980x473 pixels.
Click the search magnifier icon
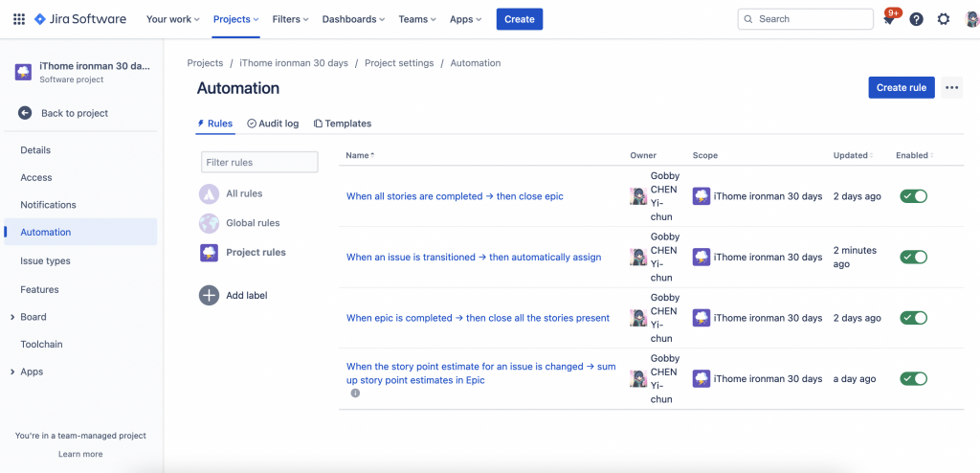point(748,19)
